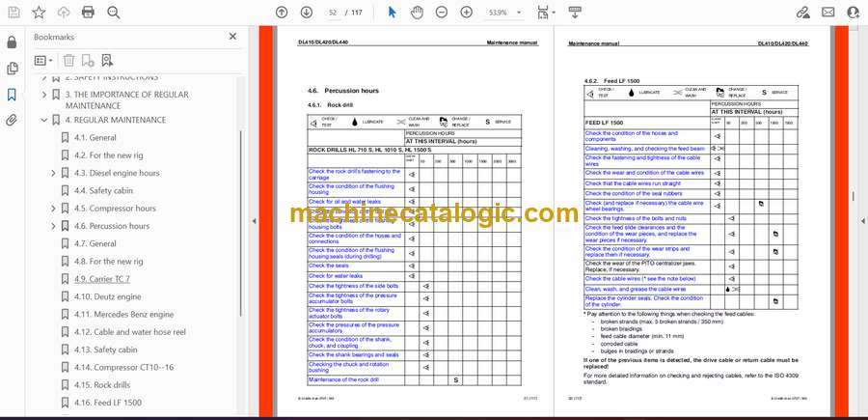Zoom in with plus button
This screenshot has height=420, width=868.
coord(466,13)
